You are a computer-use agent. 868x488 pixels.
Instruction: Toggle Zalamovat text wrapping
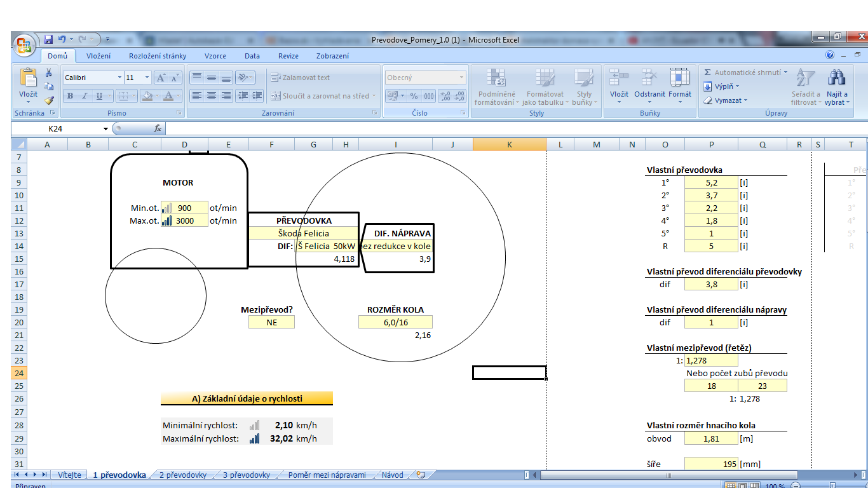[301, 78]
